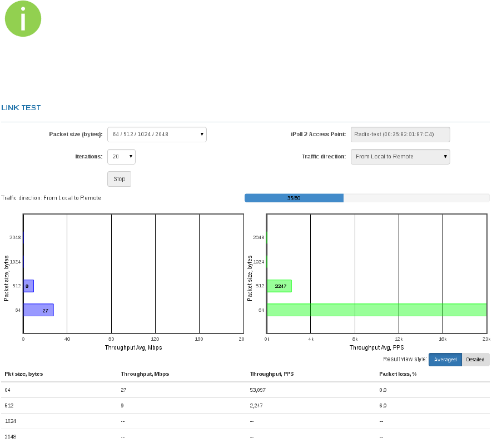Screen dimensions: 502x448
Task: Select the 512 bytes table row
Action: [245, 405]
